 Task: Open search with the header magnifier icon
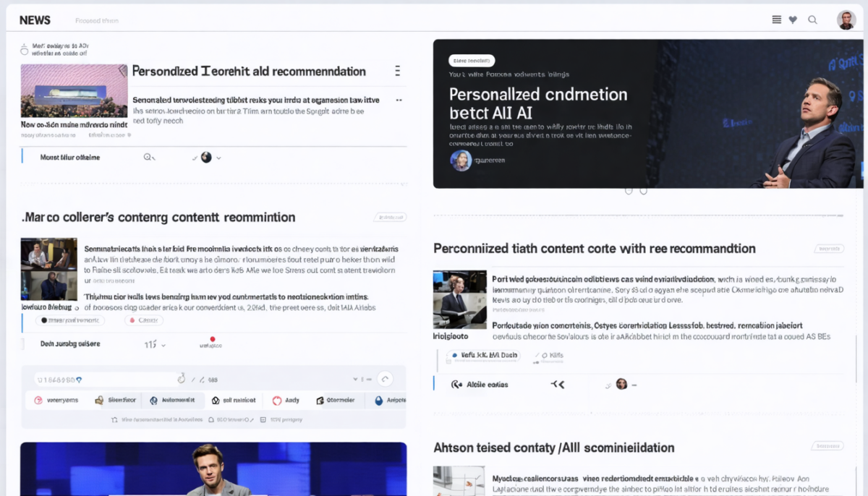(x=812, y=20)
